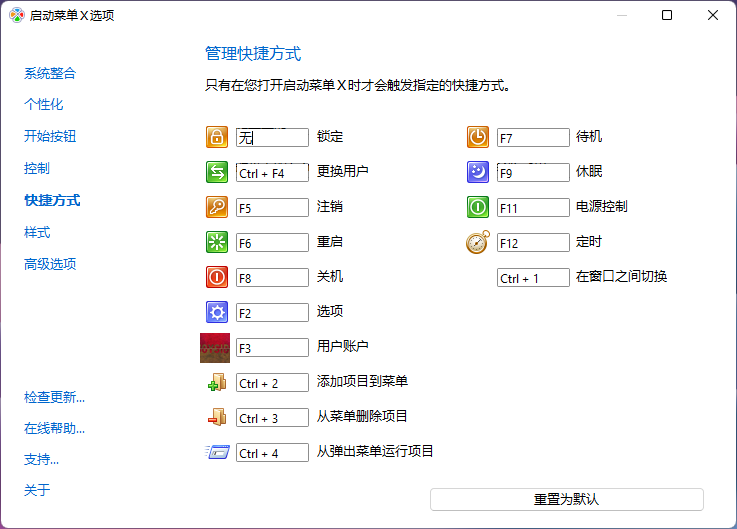The width and height of the screenshot is (737, 529).
Task: Open the 在线帮助 link
Action: [x=54, y=428]
